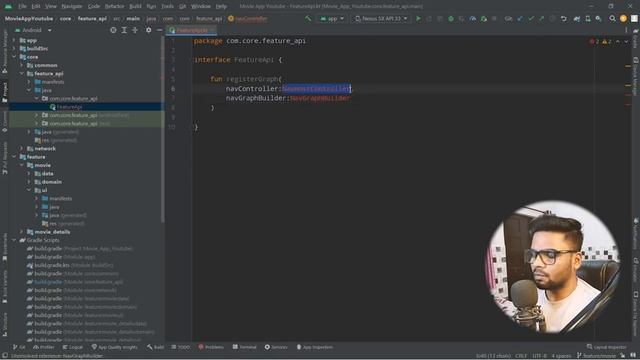This screenshot has width=640, height=360.
Task: Click the green Debug bug icon
Action: 451,18
